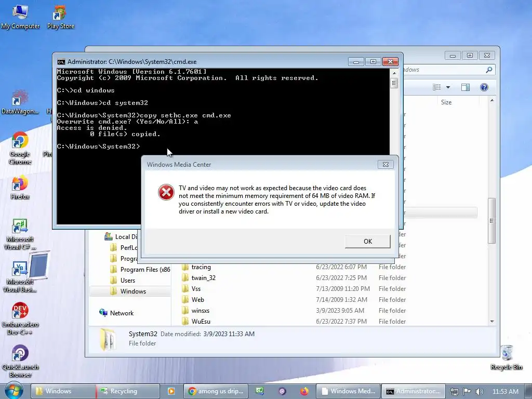Select Recycle Bin desktop icon
Image resolution: width=532 pixels, height=399 pixels.
(x=507, y=357)
